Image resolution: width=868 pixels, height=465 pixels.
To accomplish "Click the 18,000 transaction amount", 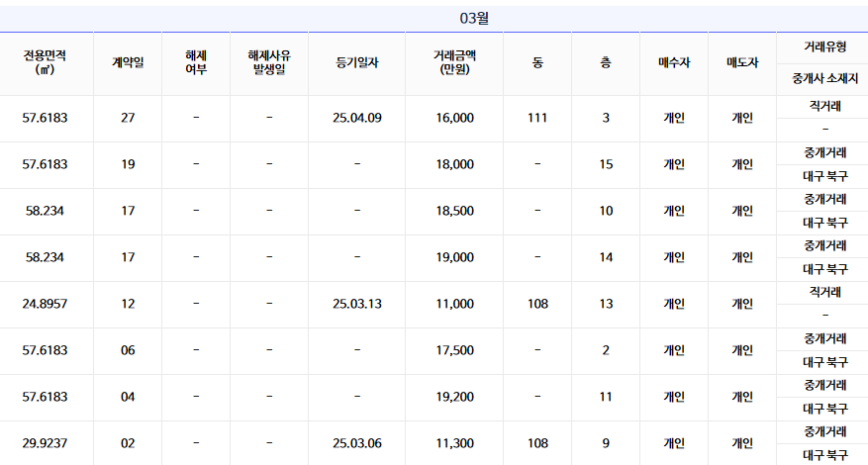I will click(454, 164).
